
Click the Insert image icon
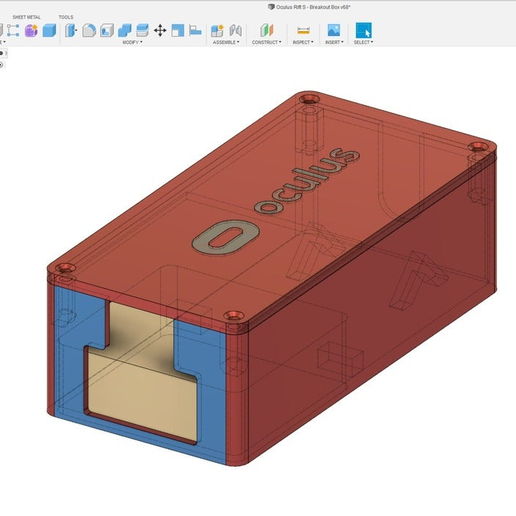[334, 30]
